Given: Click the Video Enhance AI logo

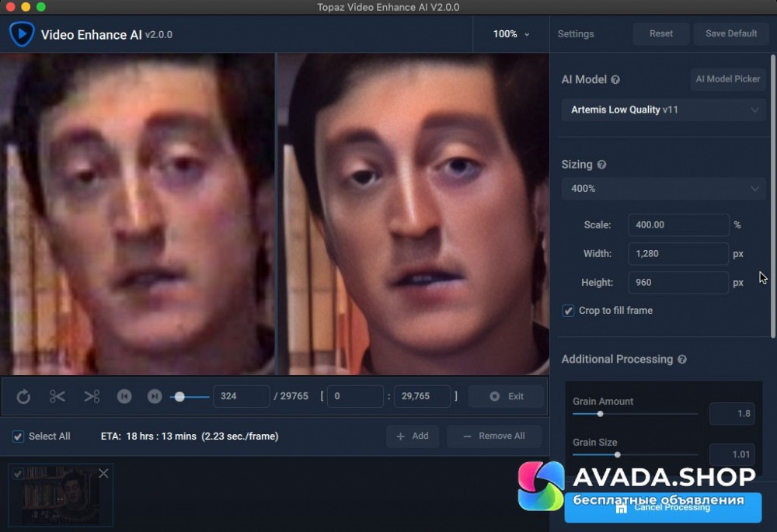Looking at the screenshot, I should (x=21, y=34).
